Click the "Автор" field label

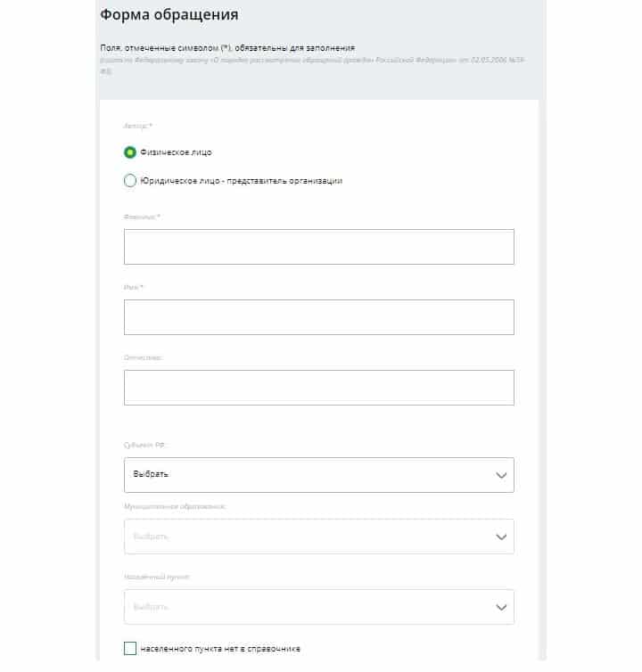pos(138,127)
